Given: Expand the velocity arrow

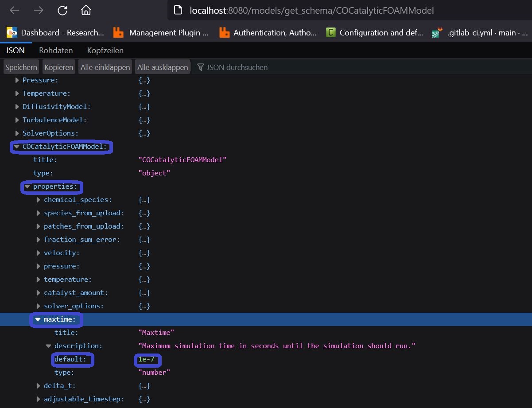Looking at the screenshot, I should 39,253.
